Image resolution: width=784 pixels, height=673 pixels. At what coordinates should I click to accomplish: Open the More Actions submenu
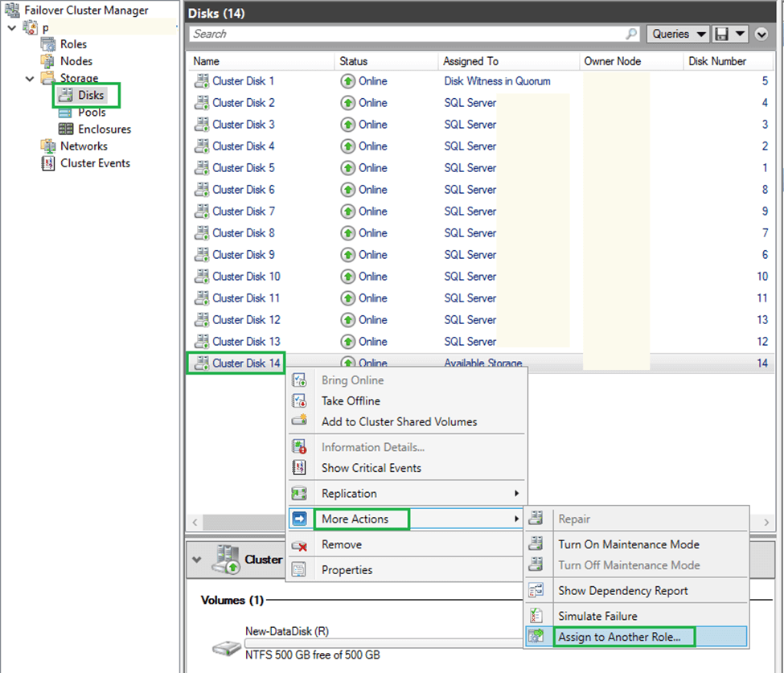tap(407, 519)
